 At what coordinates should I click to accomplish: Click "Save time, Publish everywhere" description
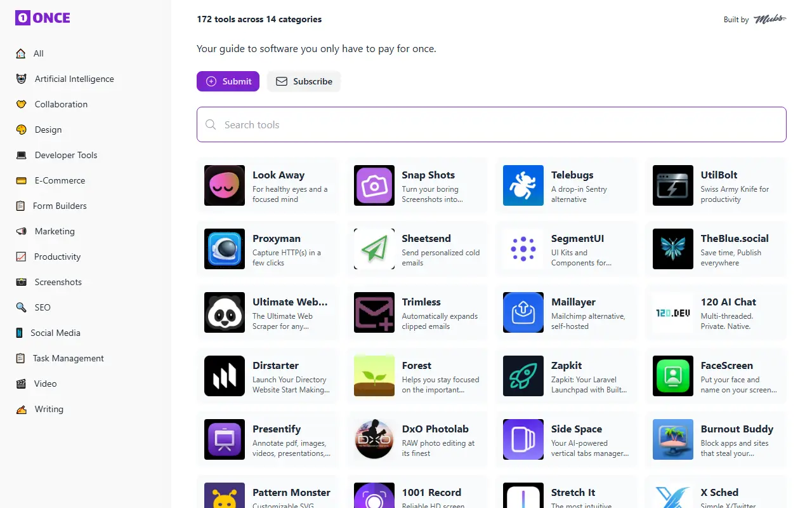point(731,258)
